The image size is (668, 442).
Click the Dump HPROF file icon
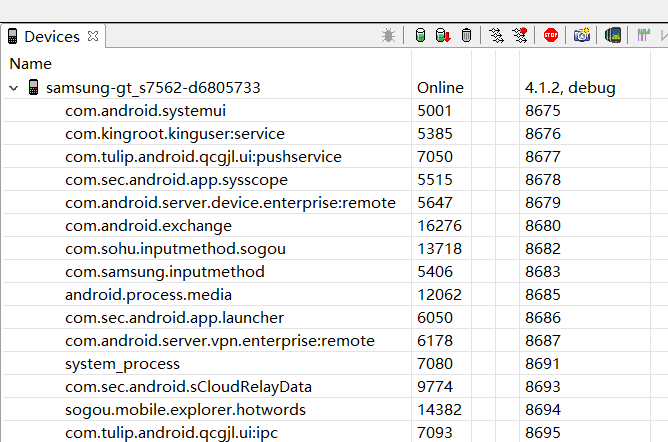(x=443, y=35)
